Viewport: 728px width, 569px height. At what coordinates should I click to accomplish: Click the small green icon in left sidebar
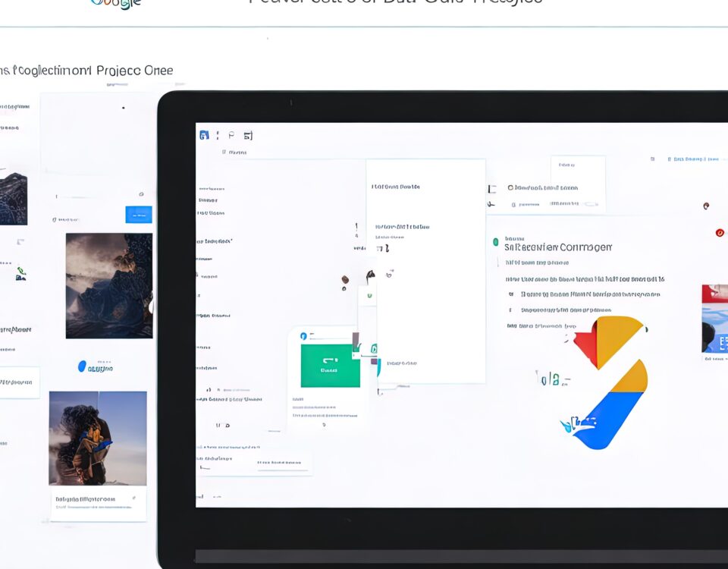[x=20, y=272]
